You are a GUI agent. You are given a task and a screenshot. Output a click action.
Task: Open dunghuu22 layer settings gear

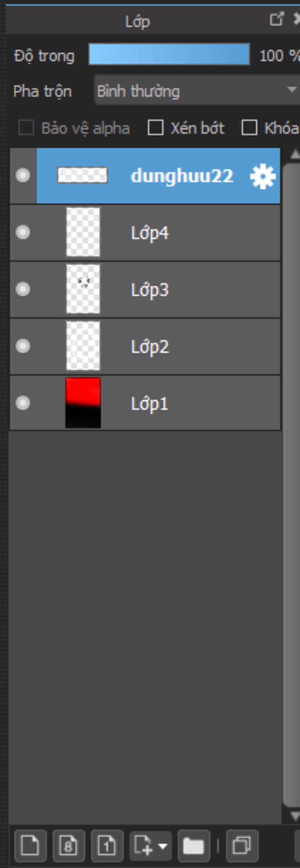click(x=263, y=176)
